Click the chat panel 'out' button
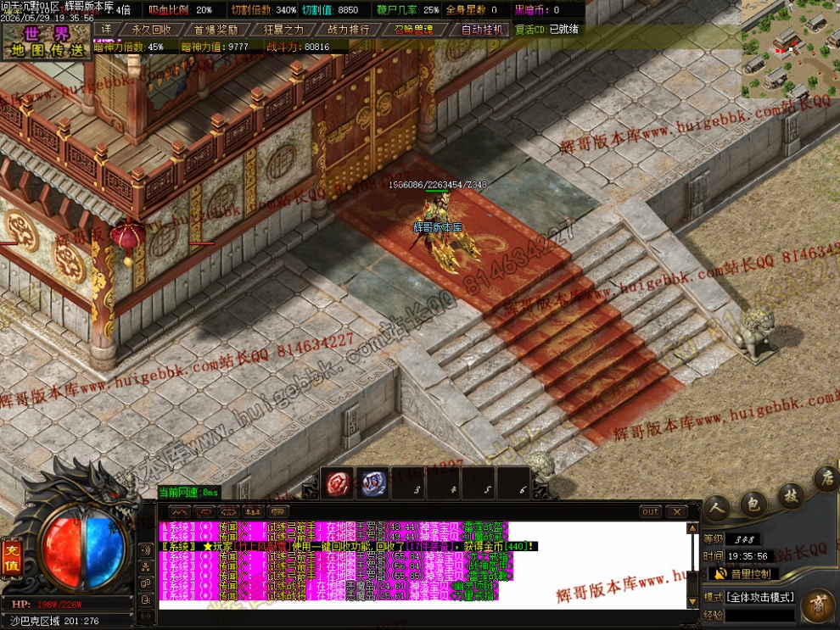The image size is (840, 630). pos(650,511)
